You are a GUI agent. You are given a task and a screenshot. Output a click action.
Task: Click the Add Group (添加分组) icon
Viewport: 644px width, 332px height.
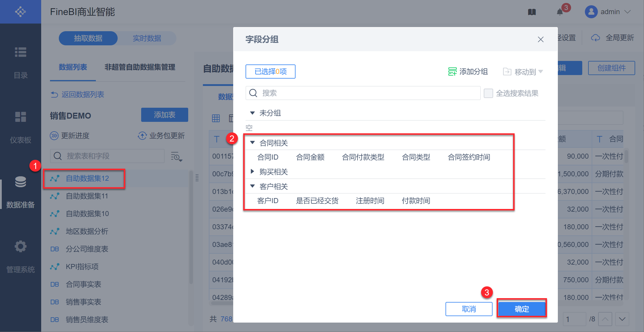pos(452,72)
